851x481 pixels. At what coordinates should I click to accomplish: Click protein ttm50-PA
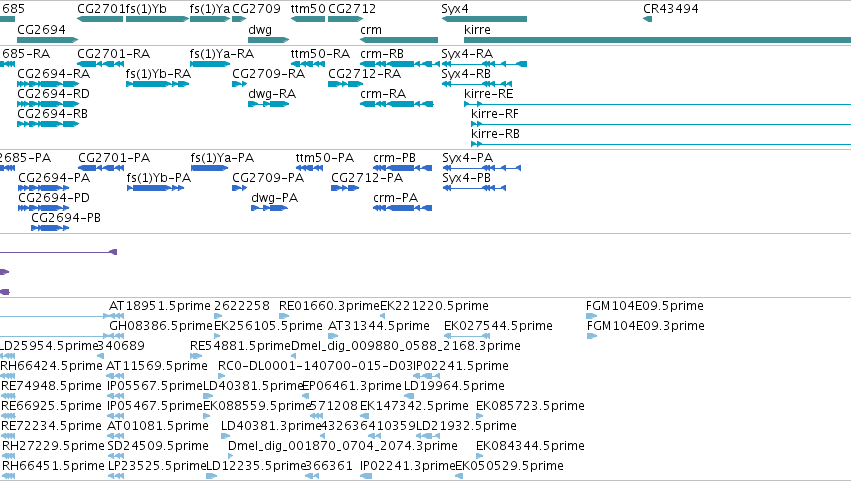coord(309,168)
